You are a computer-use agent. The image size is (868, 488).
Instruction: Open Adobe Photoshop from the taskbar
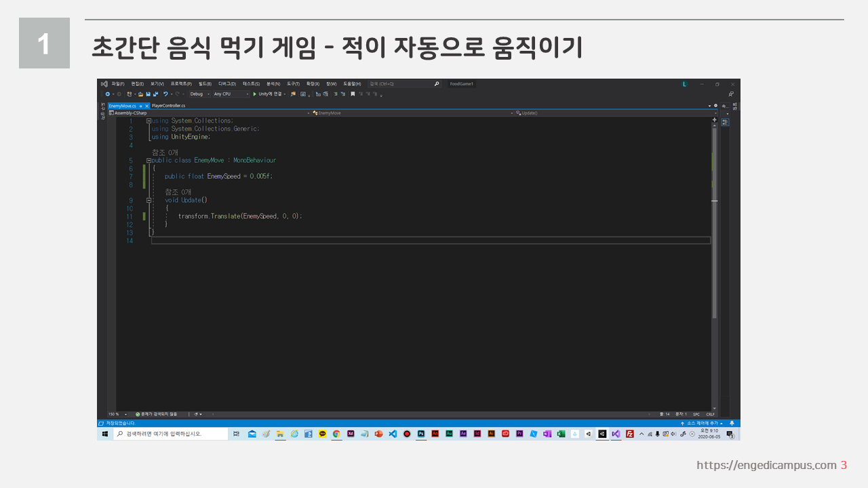pos(421,433)
